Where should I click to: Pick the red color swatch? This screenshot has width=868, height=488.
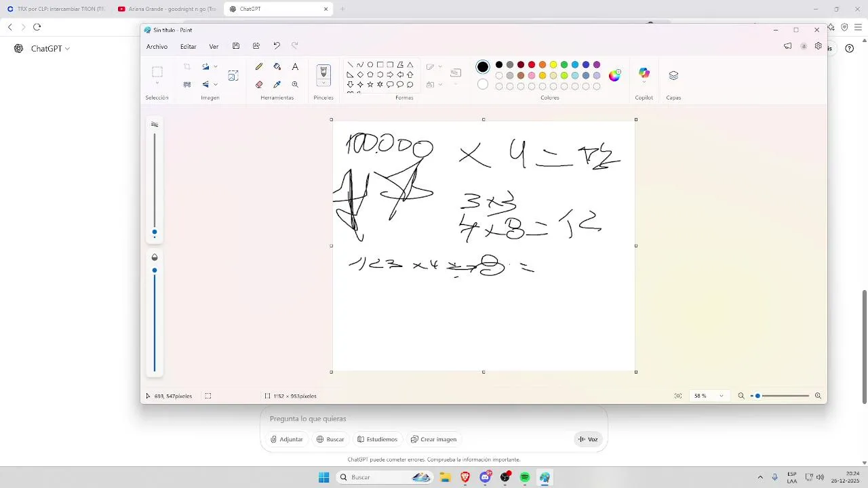[x=532, y=65]
